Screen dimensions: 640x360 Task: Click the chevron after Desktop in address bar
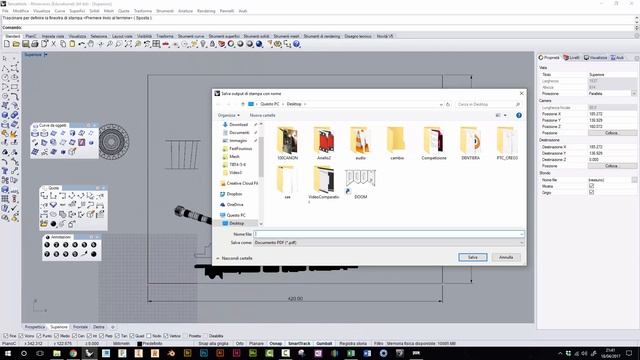point(305,104)
